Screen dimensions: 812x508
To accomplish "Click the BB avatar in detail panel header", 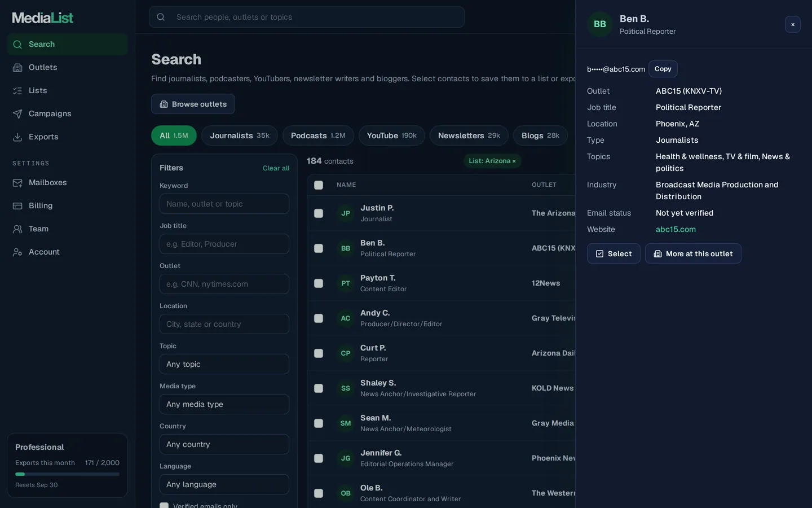I will (x=600, y=24).
